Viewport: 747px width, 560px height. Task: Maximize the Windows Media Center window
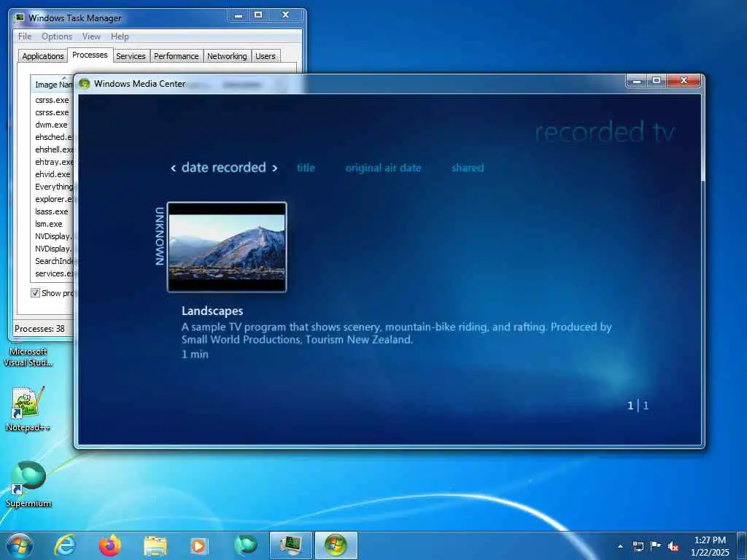(657, 82)
